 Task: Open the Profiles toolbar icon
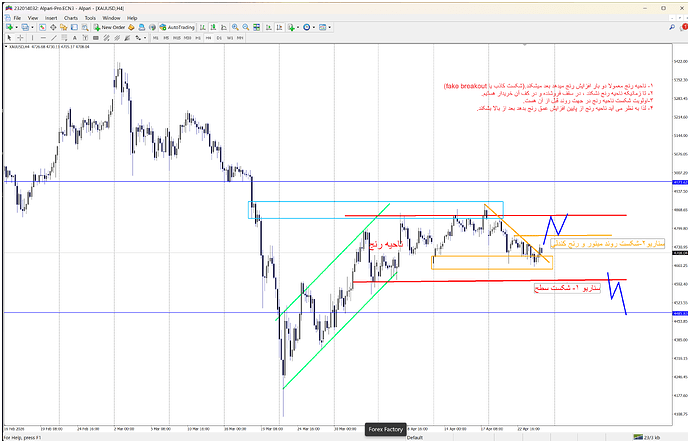point(25,27)
